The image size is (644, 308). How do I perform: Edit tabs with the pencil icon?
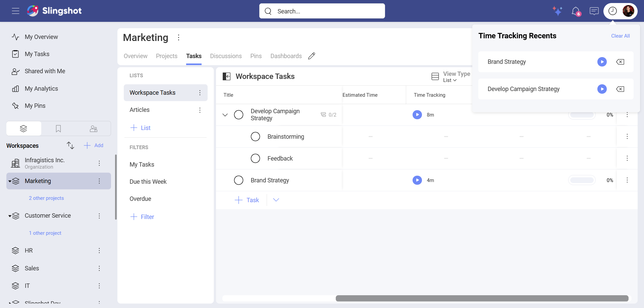[x=312, y=56]
